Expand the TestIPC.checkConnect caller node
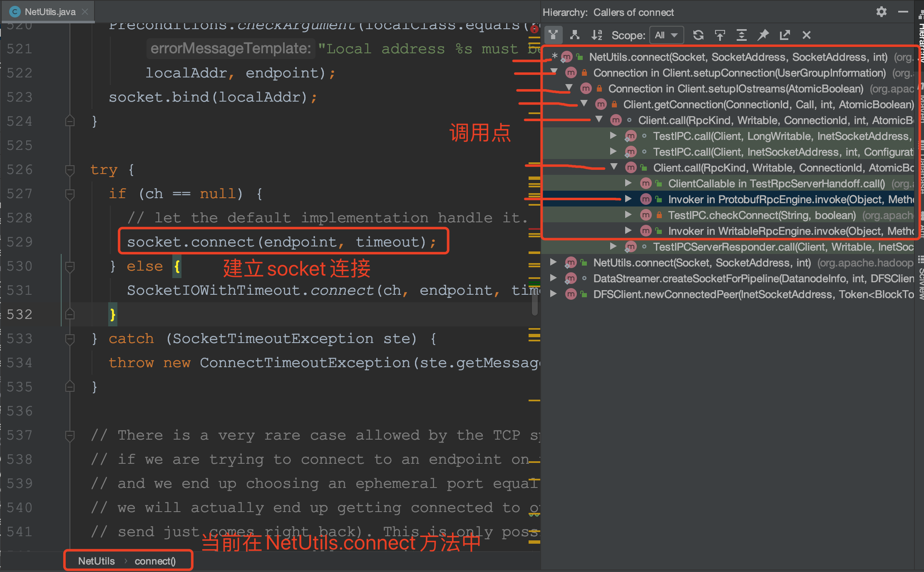 tap(628, 215)
